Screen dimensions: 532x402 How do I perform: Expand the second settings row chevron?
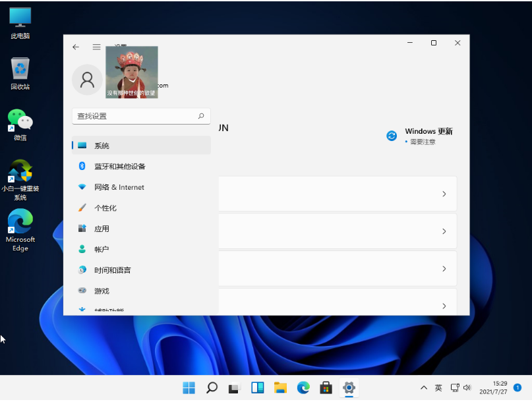[x=444, y=231]
